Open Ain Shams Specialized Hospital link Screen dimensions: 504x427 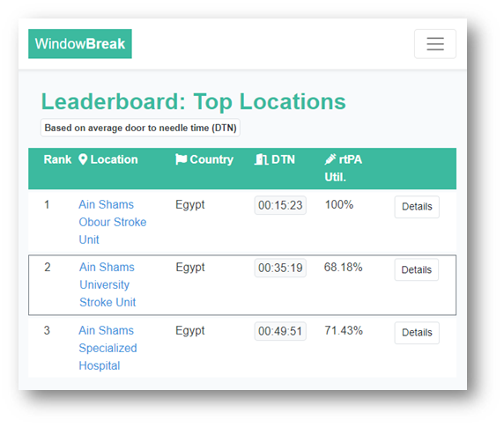pos(108,348)
